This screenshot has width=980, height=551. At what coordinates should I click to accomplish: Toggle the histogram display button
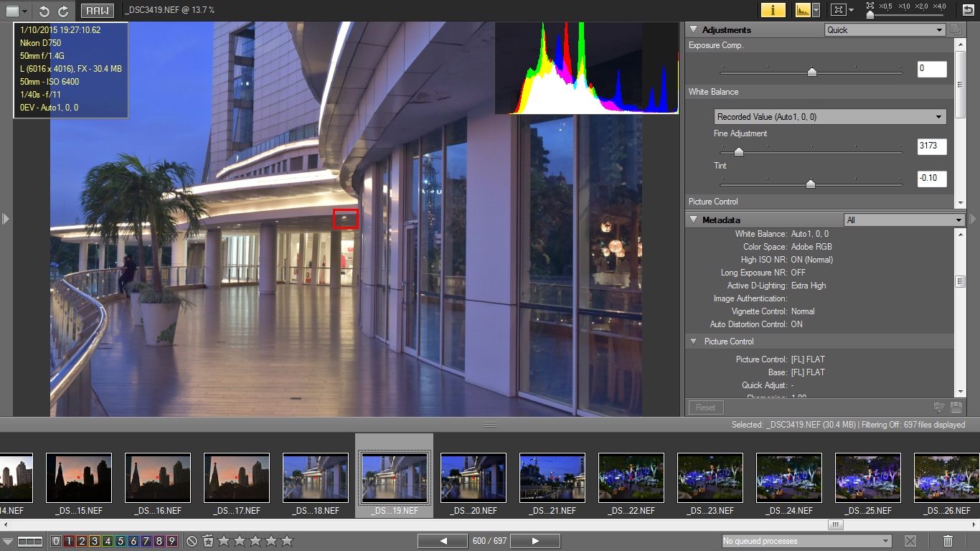pyautogui.click(x=802, y=10)
